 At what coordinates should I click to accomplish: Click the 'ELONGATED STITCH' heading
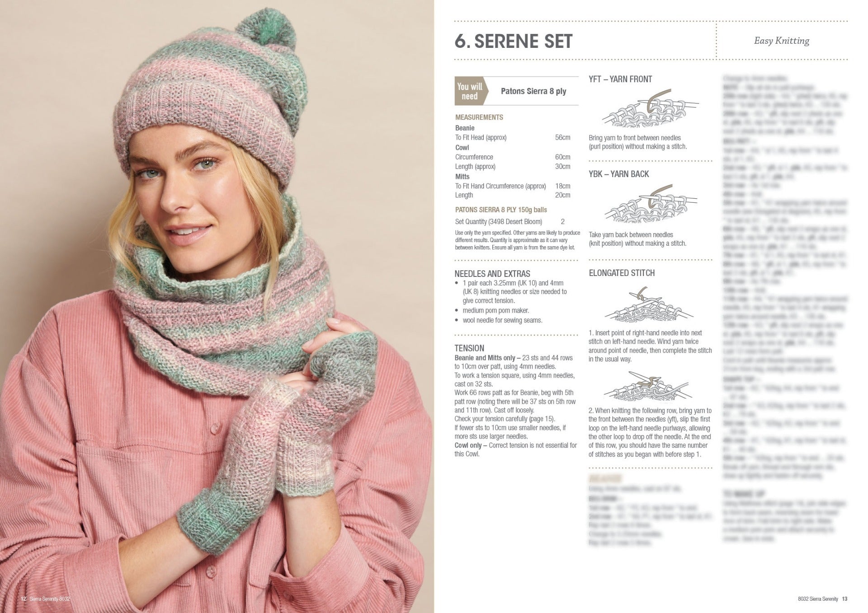622,273
